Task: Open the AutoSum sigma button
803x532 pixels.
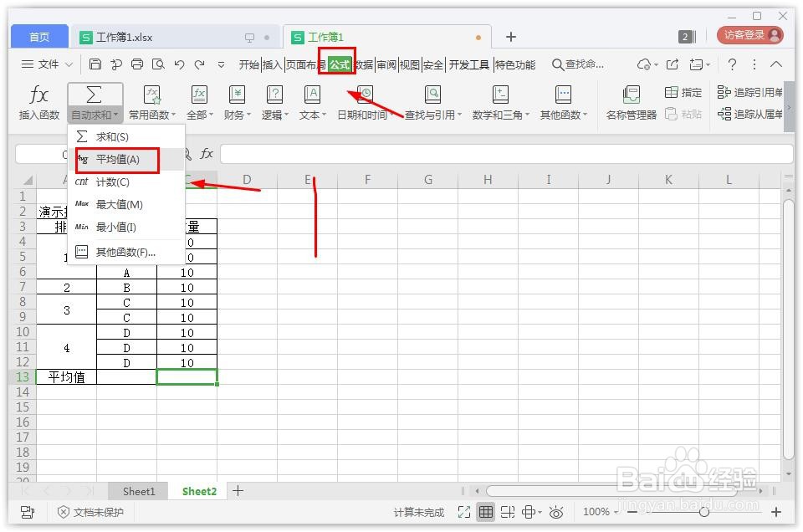Action: click(95, 95)
